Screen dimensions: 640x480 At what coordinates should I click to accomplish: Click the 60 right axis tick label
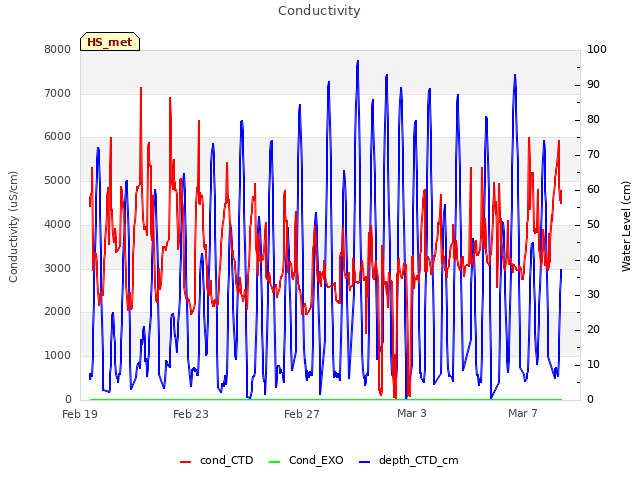pos(593,189)
